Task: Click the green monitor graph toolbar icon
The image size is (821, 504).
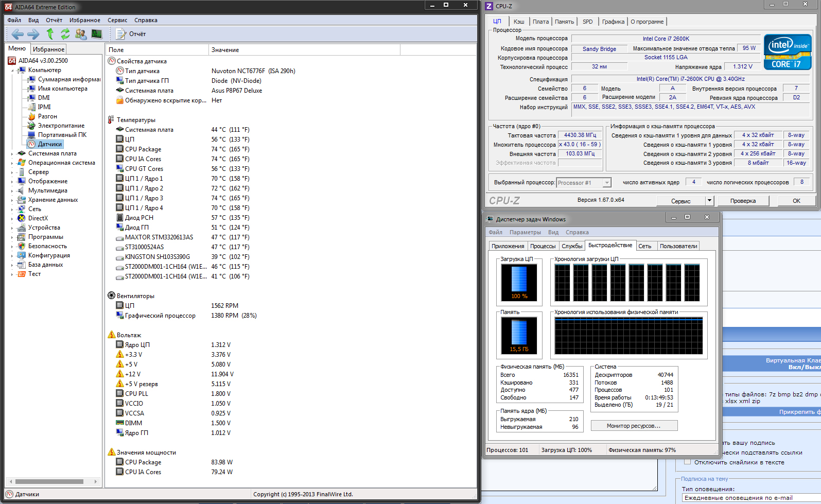Action: (96, 34)
